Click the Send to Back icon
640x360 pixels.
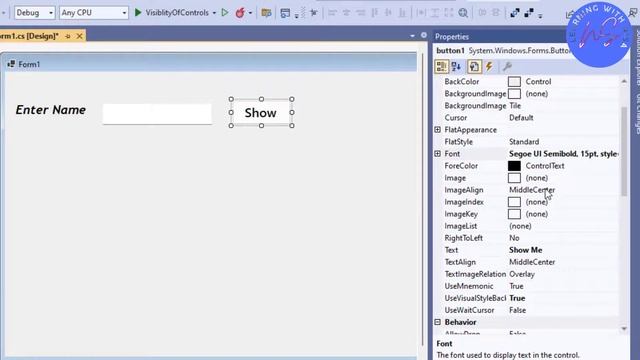pos(529,13)
